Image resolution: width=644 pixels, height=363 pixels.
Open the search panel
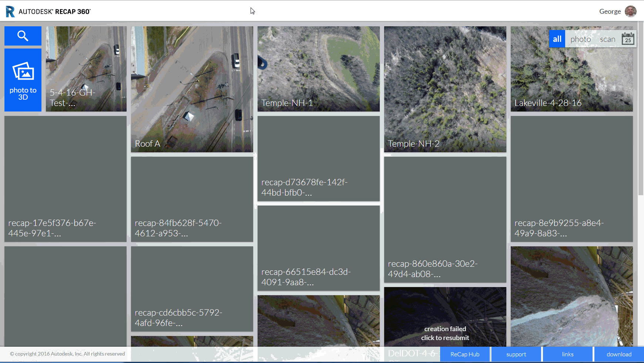tap(23, 36)
